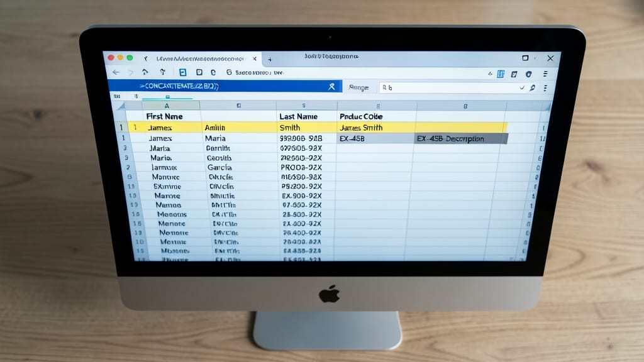
Task: Expand the Range field dropdown chevron
Action: pyautogui.click(x=522, y=87)
